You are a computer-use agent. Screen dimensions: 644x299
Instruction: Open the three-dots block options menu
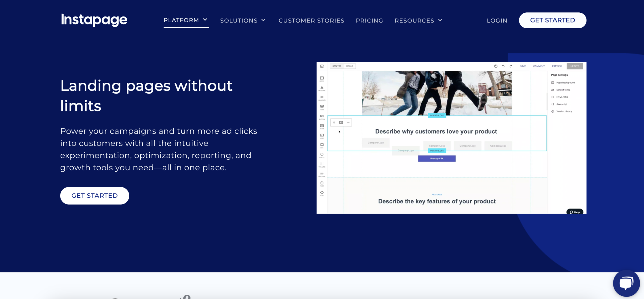pos(348,122)
